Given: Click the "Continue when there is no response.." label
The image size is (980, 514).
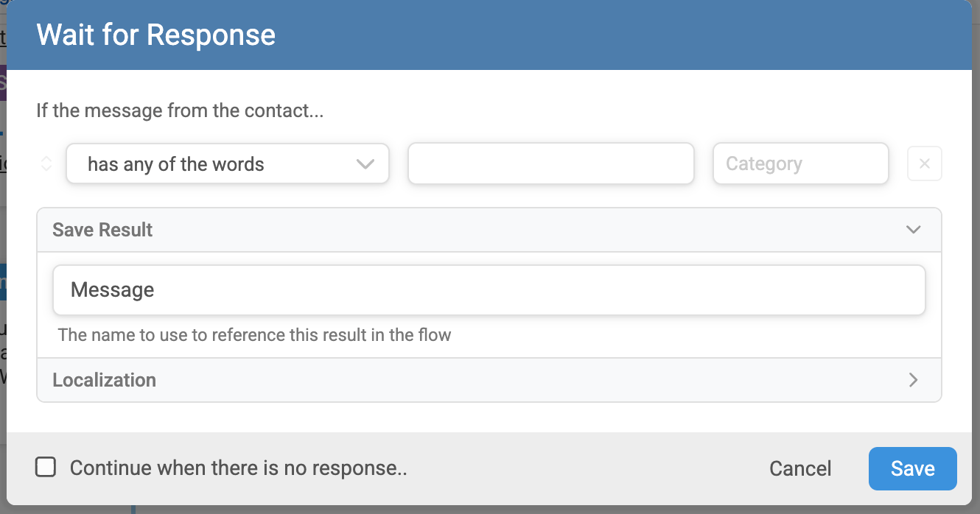Looking at the screenshot, I should click(239, 468).
